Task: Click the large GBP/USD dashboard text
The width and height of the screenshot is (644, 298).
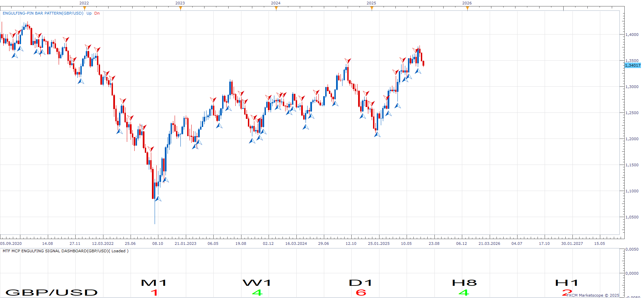Action: click(52, 292)
